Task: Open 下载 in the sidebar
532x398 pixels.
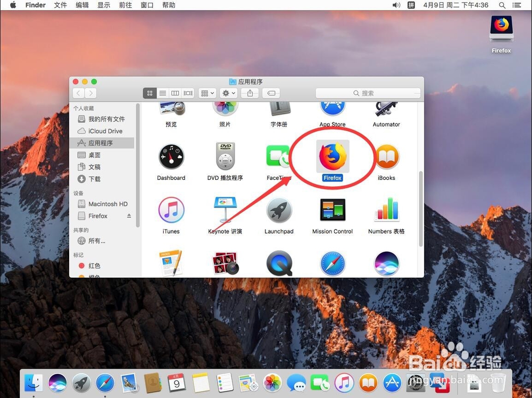Action: (x=102, y=179)
